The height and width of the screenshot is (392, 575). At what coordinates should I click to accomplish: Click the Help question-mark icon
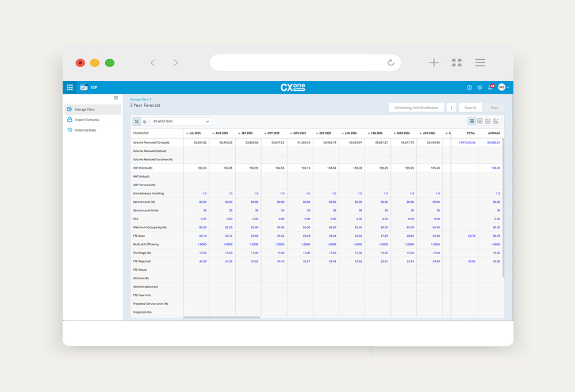click(470, 87)
